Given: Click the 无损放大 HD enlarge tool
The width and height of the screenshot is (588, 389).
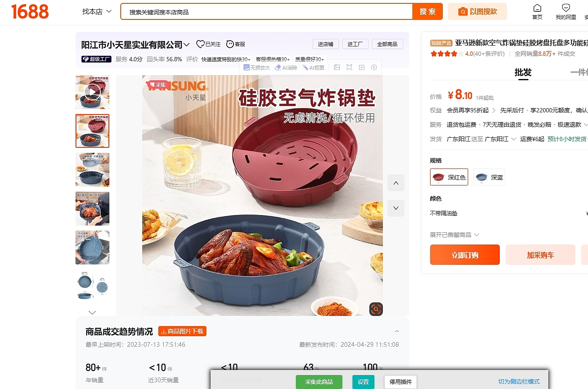Looking at the screenshot, I should 257,68.
